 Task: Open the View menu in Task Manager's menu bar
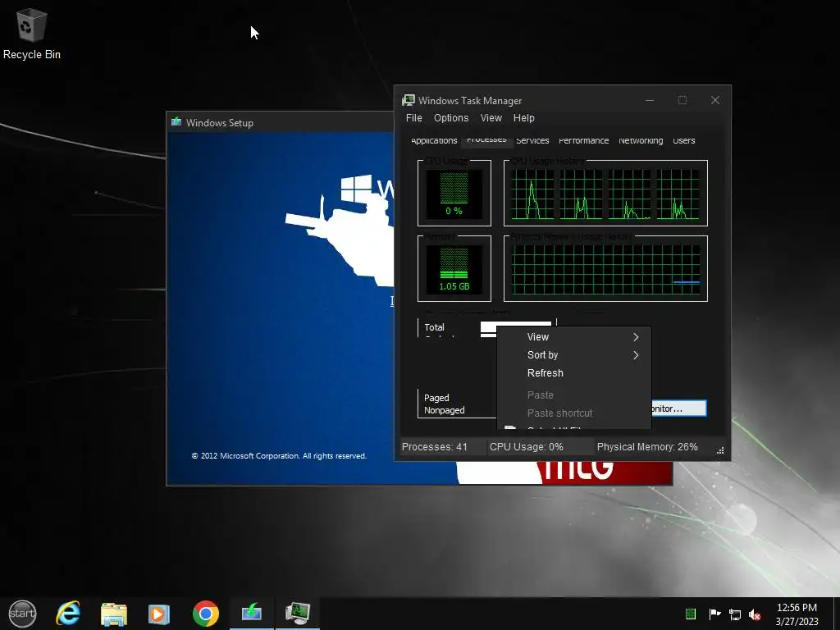pos(491,118)
